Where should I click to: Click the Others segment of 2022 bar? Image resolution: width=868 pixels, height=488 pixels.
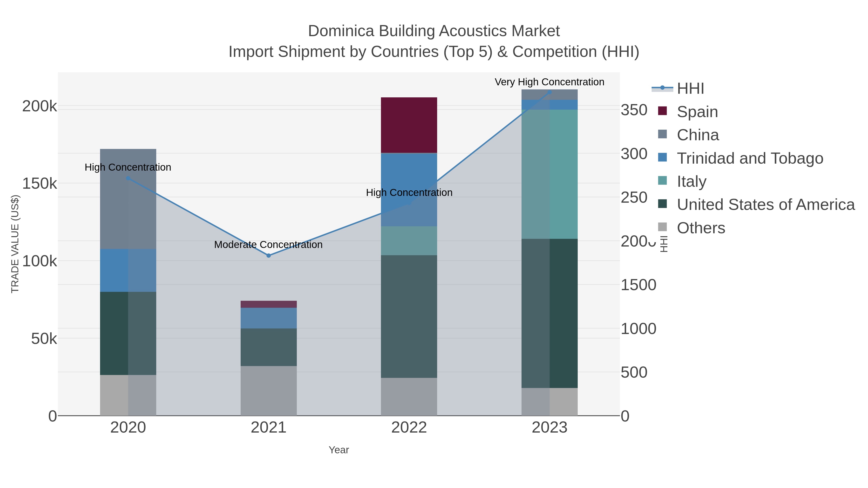[409, 397]
